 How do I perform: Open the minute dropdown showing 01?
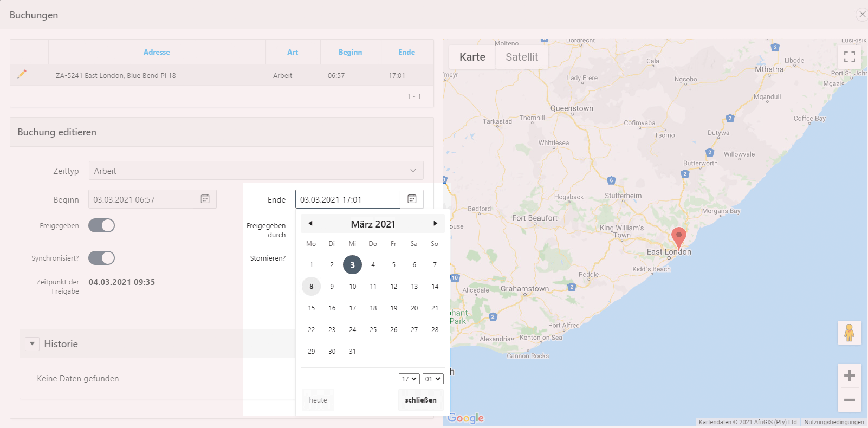coord(433,379)
